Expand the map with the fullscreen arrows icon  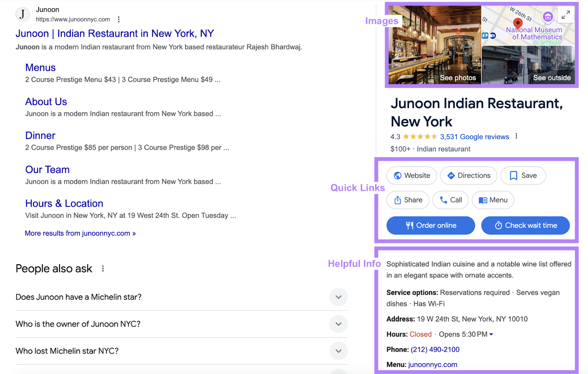pos(566,15)
